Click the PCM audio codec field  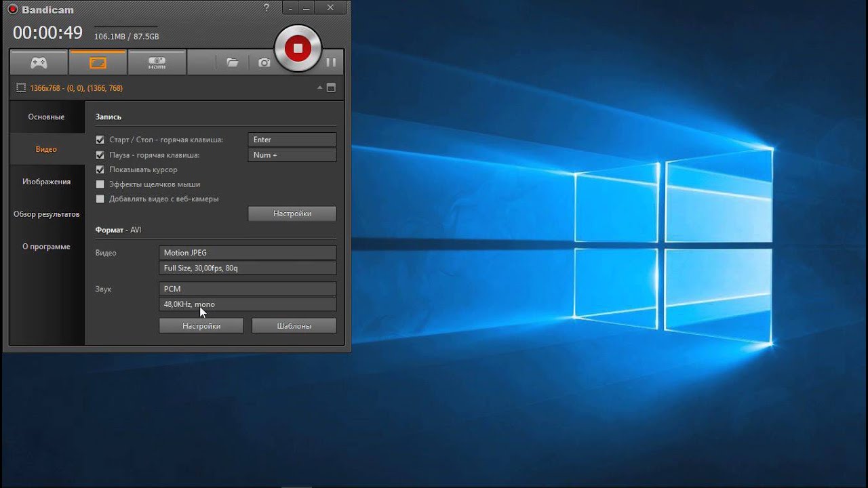coord(248,289)
